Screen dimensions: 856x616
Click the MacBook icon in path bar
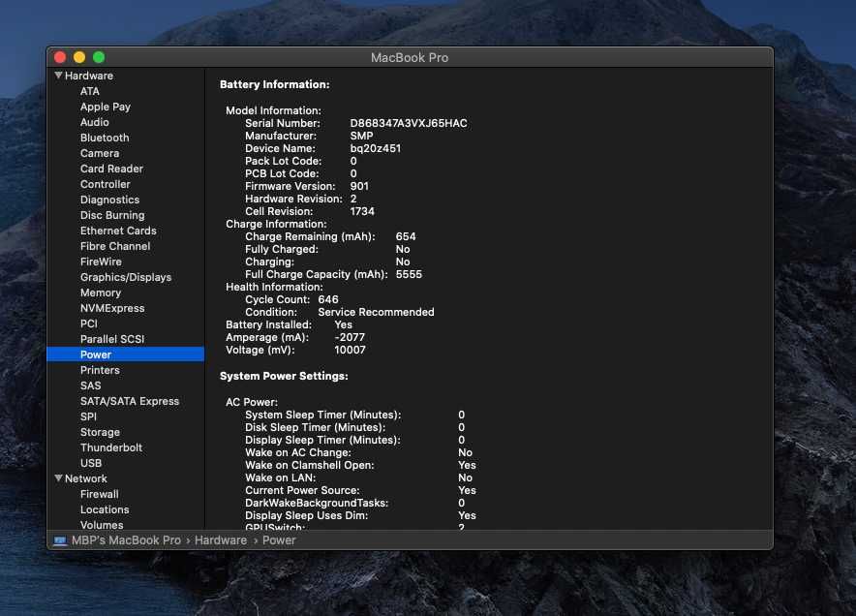click(x=60, y=540)
